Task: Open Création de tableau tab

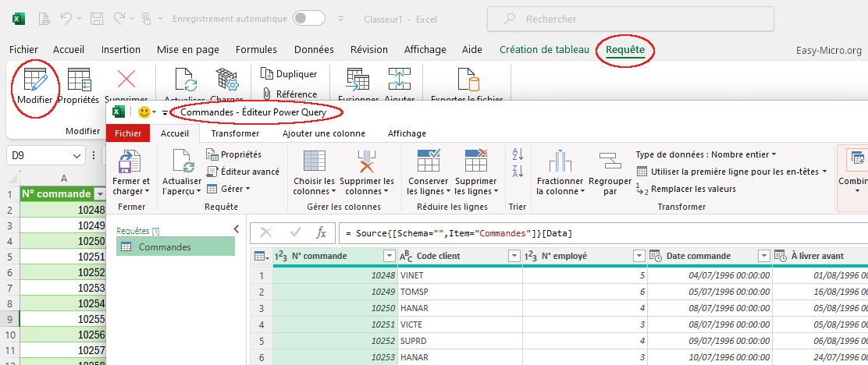Action: (544, 50)
